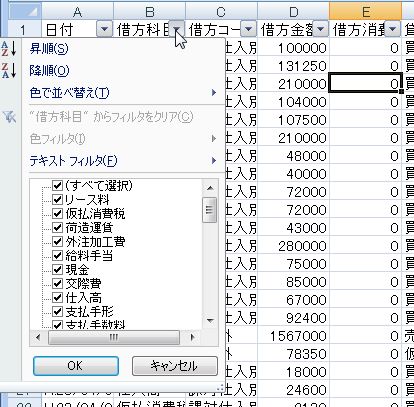This screenshot has width=414, height=407.
Task: Click the descending sort Z-A icon
Action: coord(9,70)
